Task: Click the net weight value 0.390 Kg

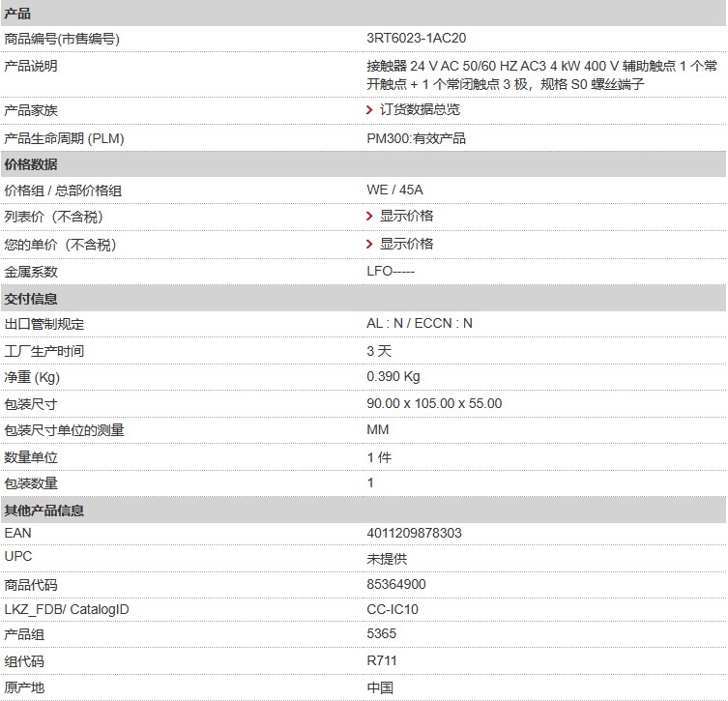Action: coord(393,377)
